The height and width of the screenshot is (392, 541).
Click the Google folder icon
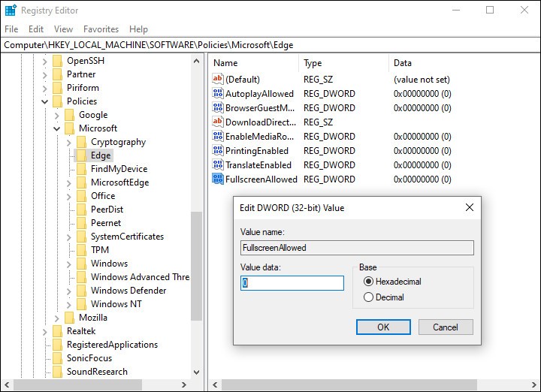pyautogui.click(x=69, y=115)
